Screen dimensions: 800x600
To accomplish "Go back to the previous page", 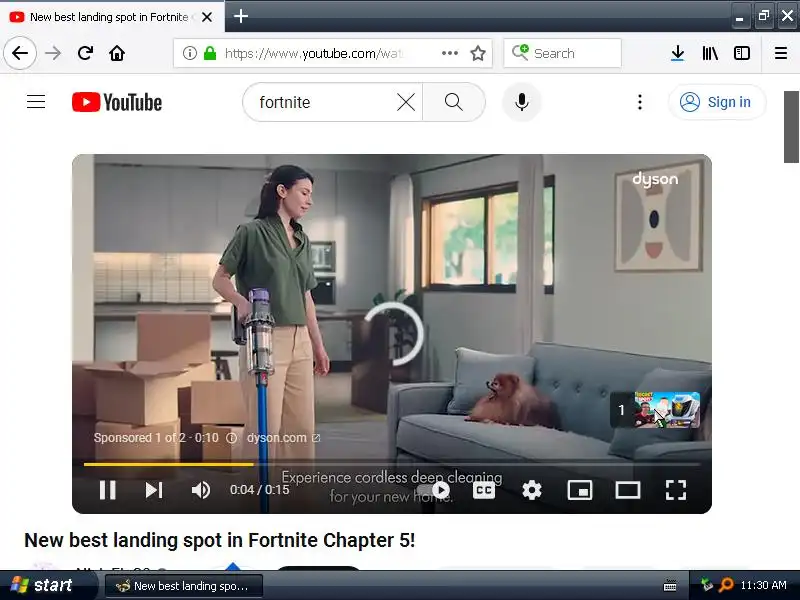I will pos(20,53).
